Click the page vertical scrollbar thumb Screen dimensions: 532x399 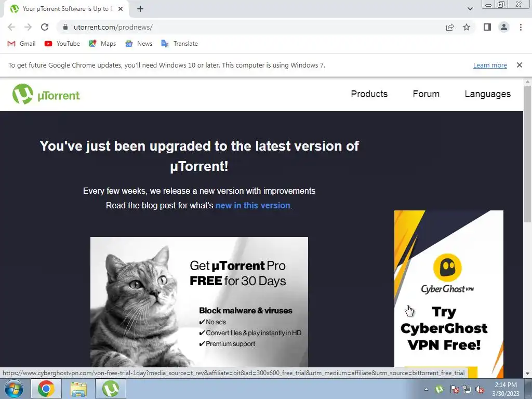pyautogui.click(x=527, y=154)
